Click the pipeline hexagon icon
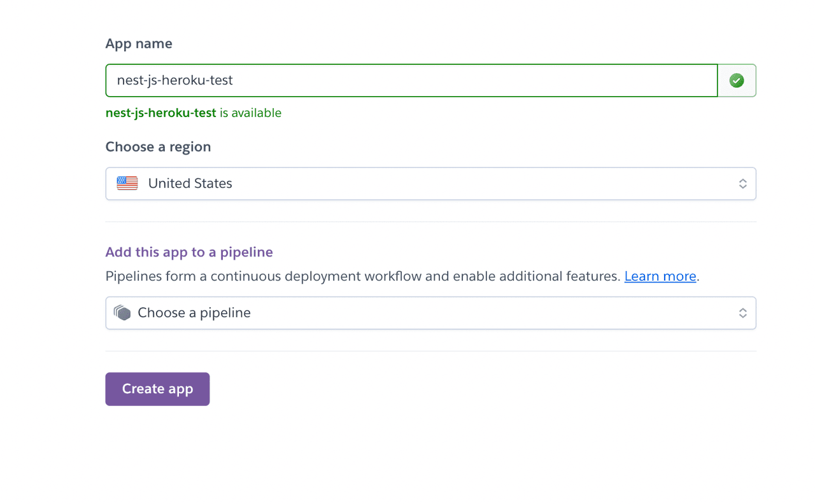This screenshot has width=815, height=504. pos(122,312)
